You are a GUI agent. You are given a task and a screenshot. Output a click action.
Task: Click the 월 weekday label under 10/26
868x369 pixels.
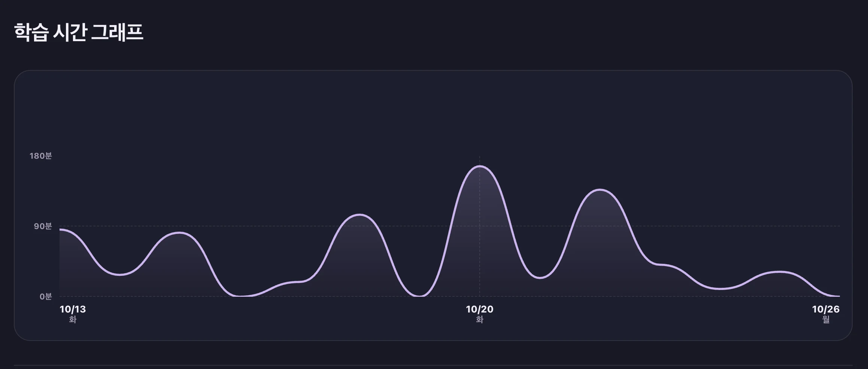826,320
